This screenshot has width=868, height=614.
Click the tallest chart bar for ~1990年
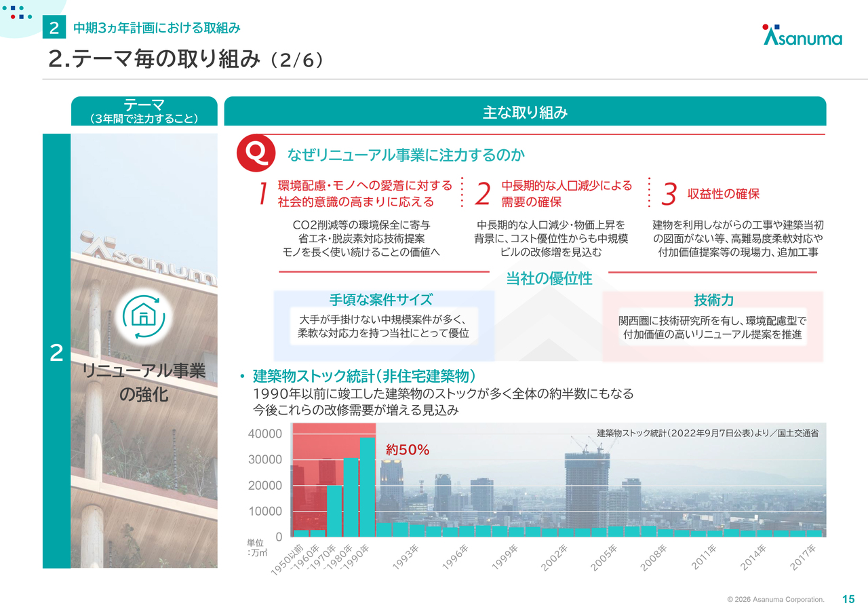pos(368,486)
